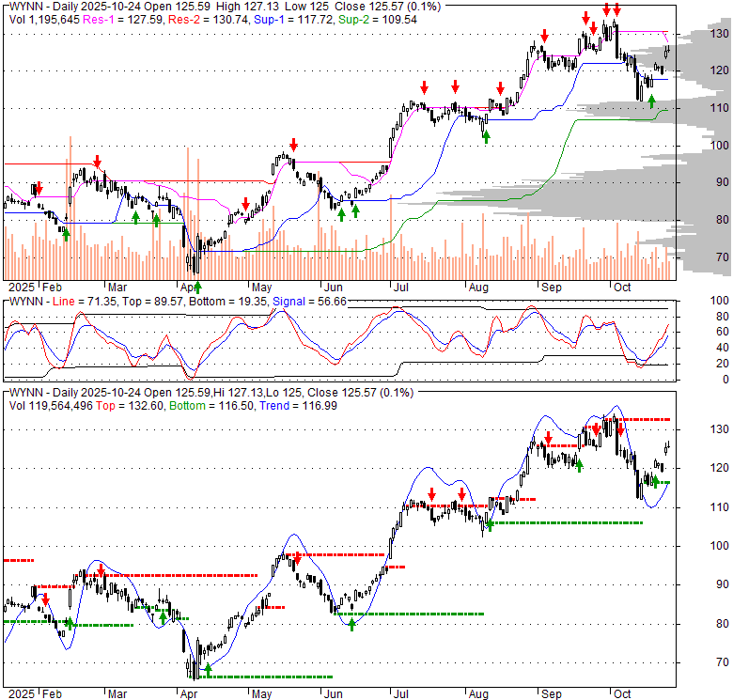Click the green buy arrow at June low in bottom chart
Viewport: 733px width, 700px height.
coord(352,625)
